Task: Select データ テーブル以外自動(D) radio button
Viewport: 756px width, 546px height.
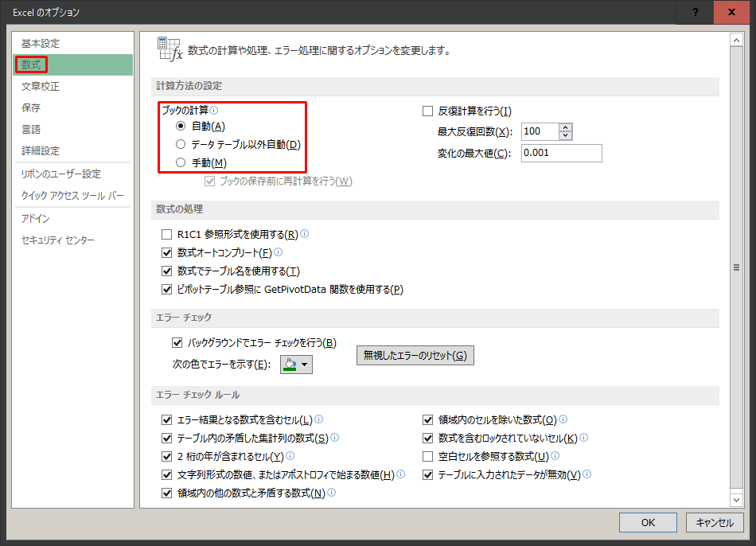Action: [181, 144]
